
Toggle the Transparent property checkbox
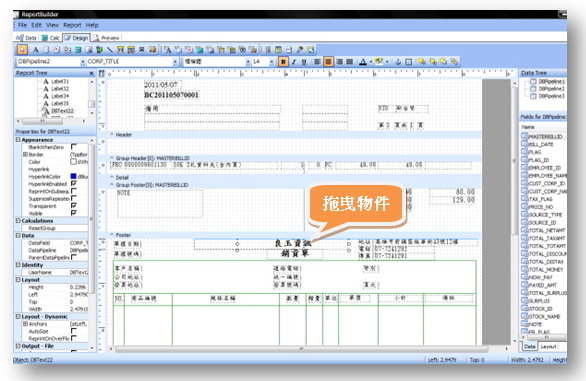pyautogui.click(x=74, y=206)
